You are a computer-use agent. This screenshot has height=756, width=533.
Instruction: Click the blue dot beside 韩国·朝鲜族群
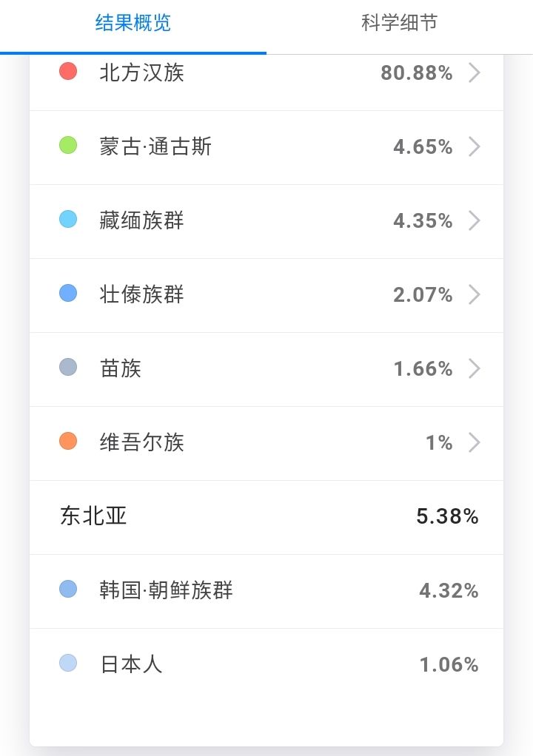coord(68,589)
